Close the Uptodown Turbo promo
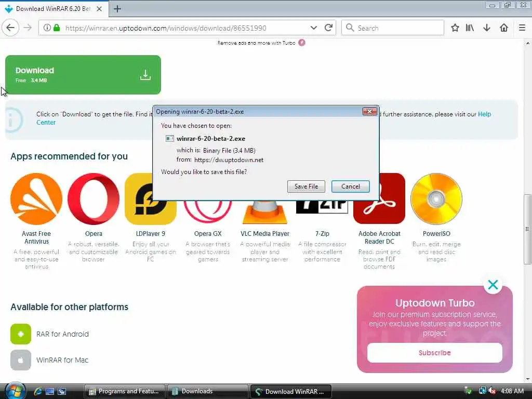The image size is (532, 399). (493, 285)
